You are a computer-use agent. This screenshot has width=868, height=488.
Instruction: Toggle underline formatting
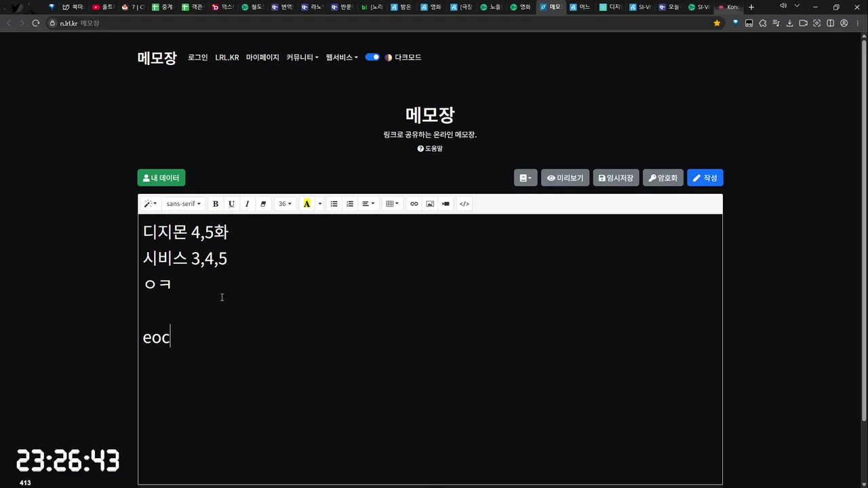[231, 204]
